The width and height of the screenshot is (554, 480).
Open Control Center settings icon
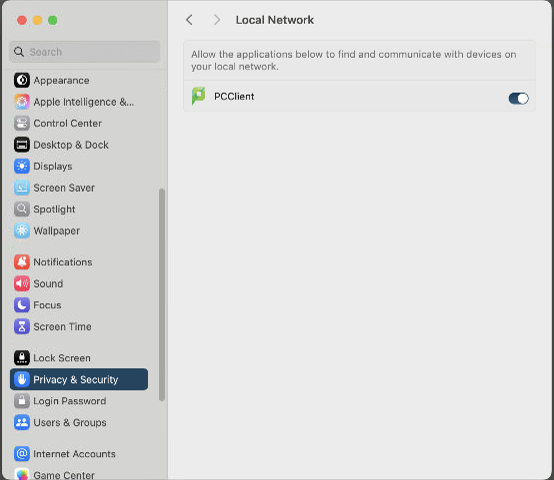tap(22, 123)
